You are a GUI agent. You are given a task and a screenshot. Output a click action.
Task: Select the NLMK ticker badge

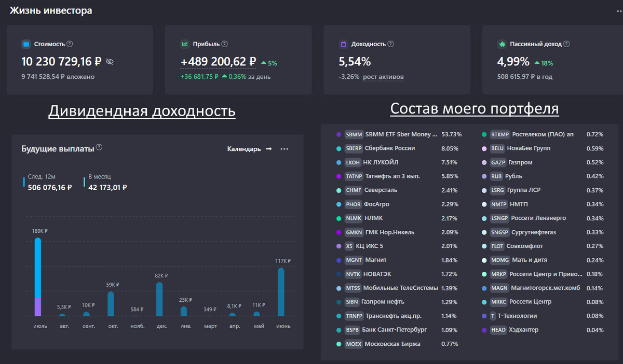pyautogui.click(x=353, y=218)
